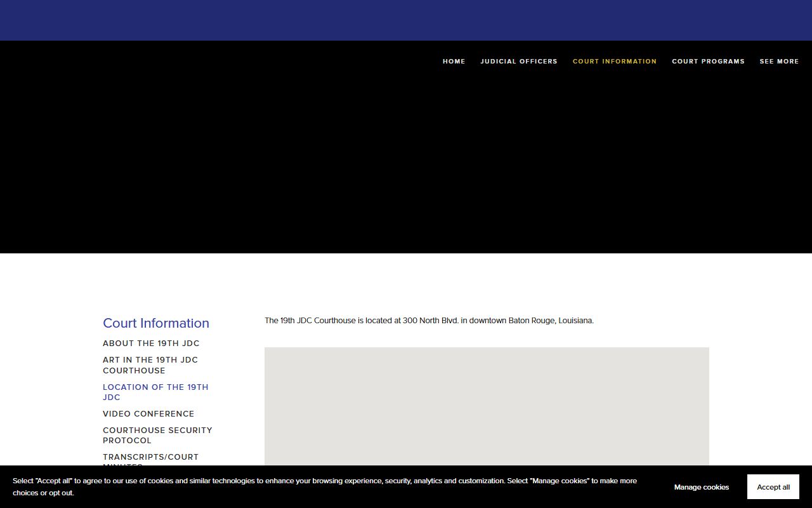Screen dimensions: 812x508
Task: Select Location of the 19th JDC link
Action: 155,392
